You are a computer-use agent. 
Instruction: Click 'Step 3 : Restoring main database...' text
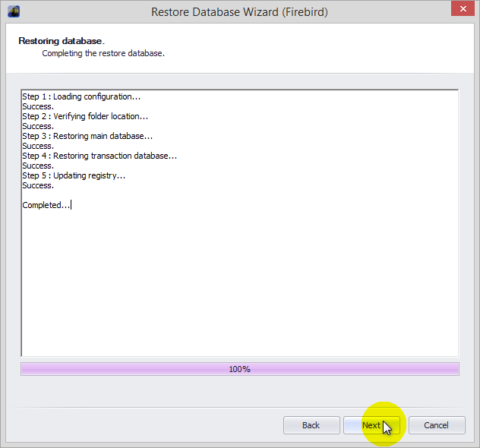coord(87,136)
